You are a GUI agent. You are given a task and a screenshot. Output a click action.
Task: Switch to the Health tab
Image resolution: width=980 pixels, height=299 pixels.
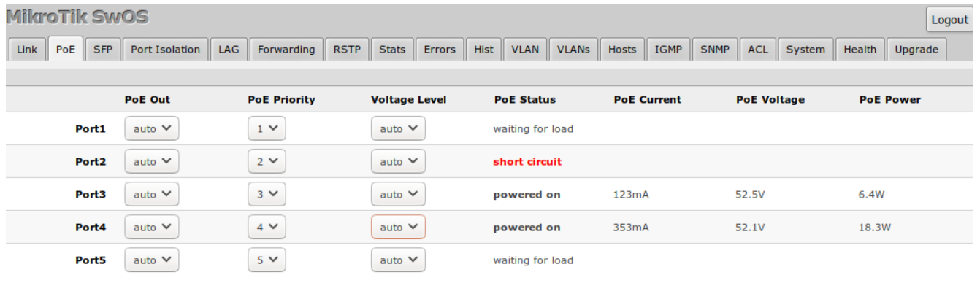tap(860, 50)
